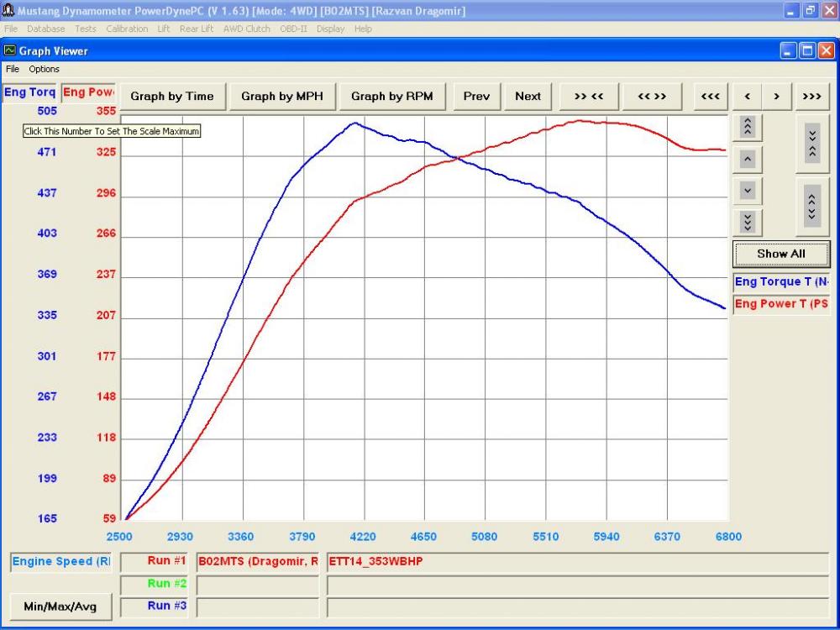Viewport: 840px width, 630px height.
Task: Open the Database menu in main window
Action: tap(46, 29)
